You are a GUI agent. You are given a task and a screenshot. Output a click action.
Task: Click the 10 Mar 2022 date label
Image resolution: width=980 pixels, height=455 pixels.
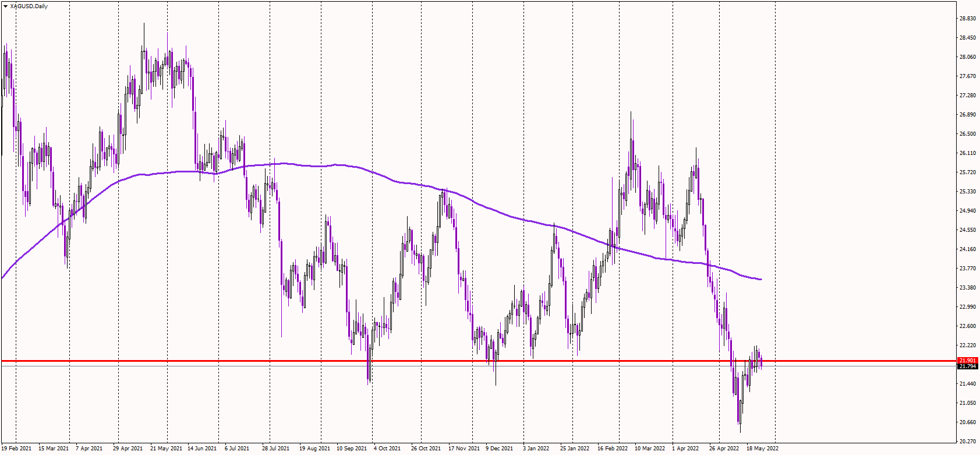click(x=650, y=449)
